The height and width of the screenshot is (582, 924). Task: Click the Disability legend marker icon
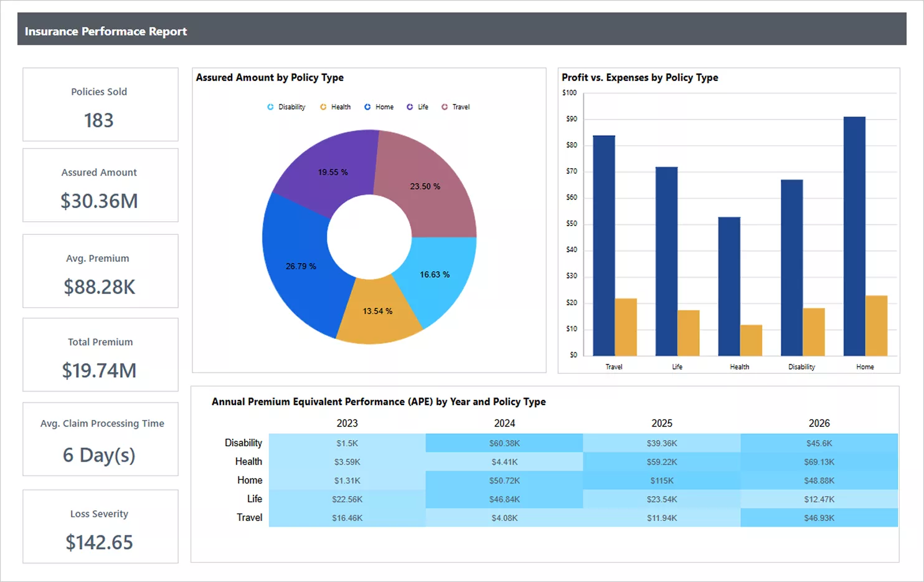click(270, 107)
